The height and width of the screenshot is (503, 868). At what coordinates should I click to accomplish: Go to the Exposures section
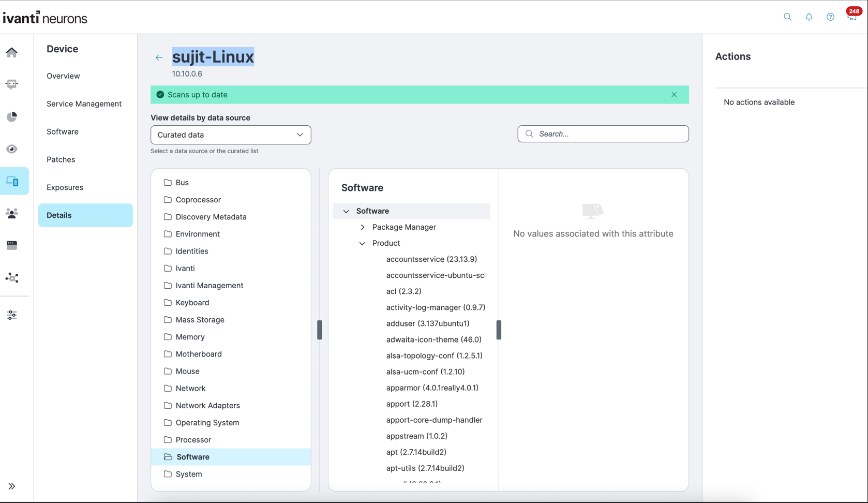[65, 187]
